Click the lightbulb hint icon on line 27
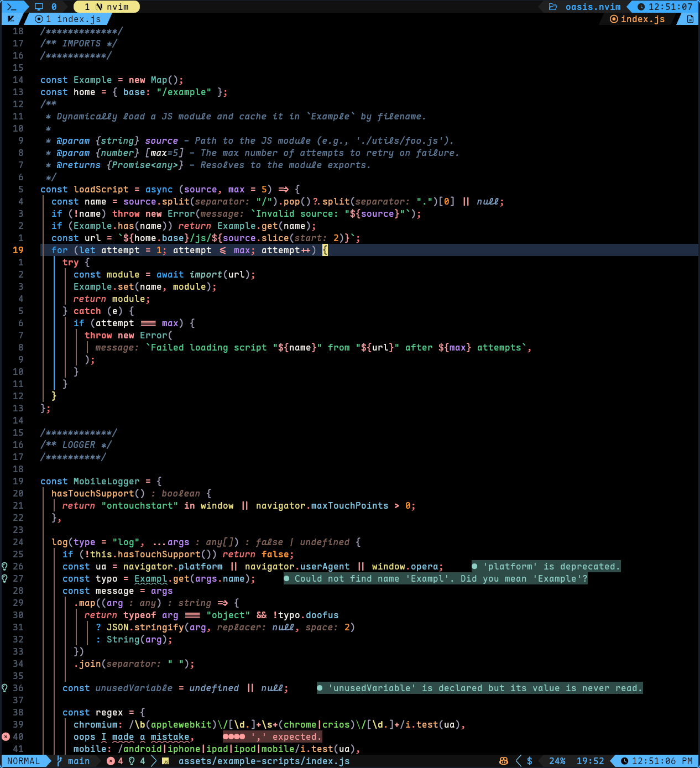Screen dimensions: 700x768 [5, 578]
